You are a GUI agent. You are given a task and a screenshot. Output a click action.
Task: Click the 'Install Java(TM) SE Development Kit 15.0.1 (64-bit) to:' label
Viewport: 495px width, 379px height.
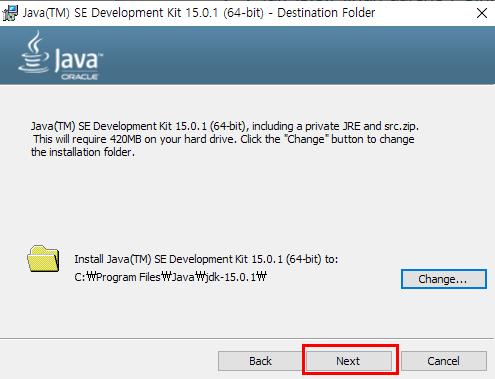click(206, 259)
